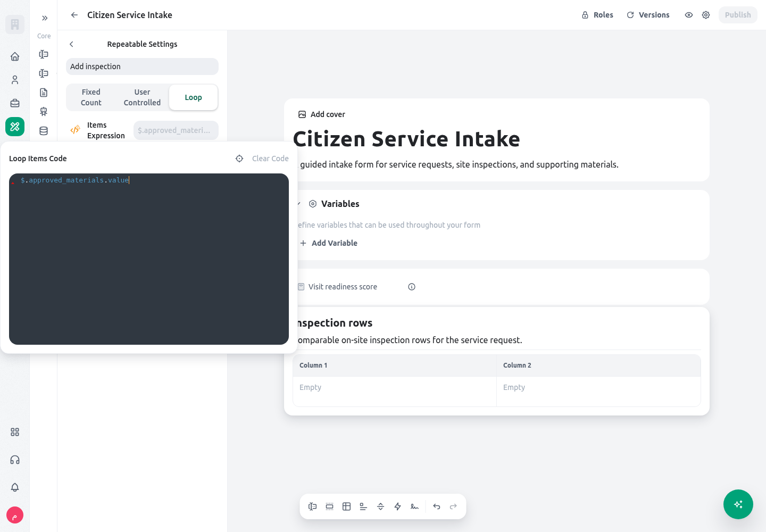Insert a divider/spacer from bottom toolbar
The height and width of the screenshot is (532, 766).
point(381,506)
